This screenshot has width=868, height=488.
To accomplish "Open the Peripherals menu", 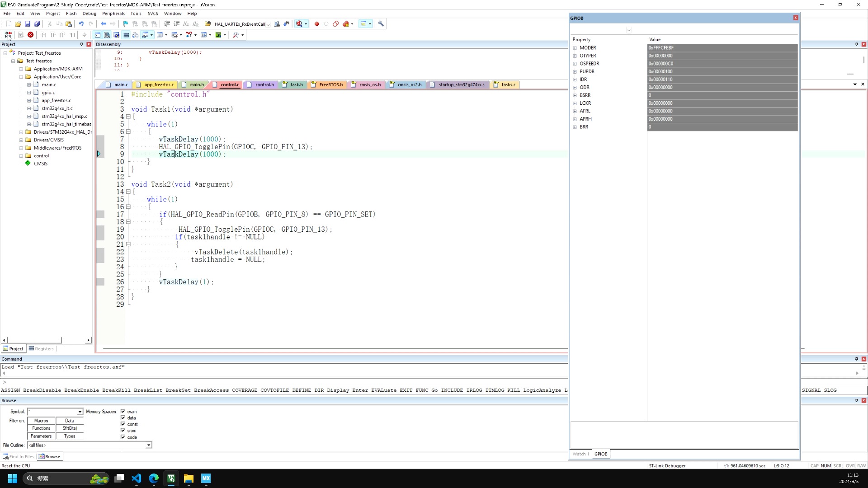I will pyautogui.click(x=113, y=14).
